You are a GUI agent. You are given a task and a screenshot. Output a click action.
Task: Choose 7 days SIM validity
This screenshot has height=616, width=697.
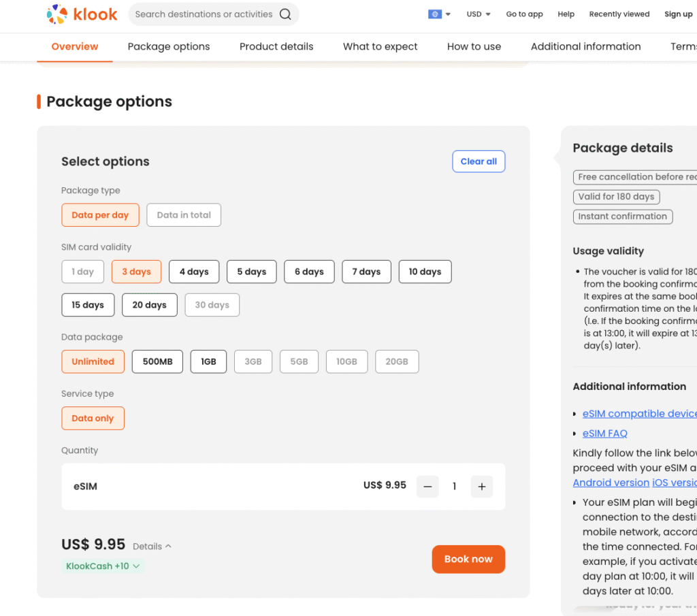[366, 272]
